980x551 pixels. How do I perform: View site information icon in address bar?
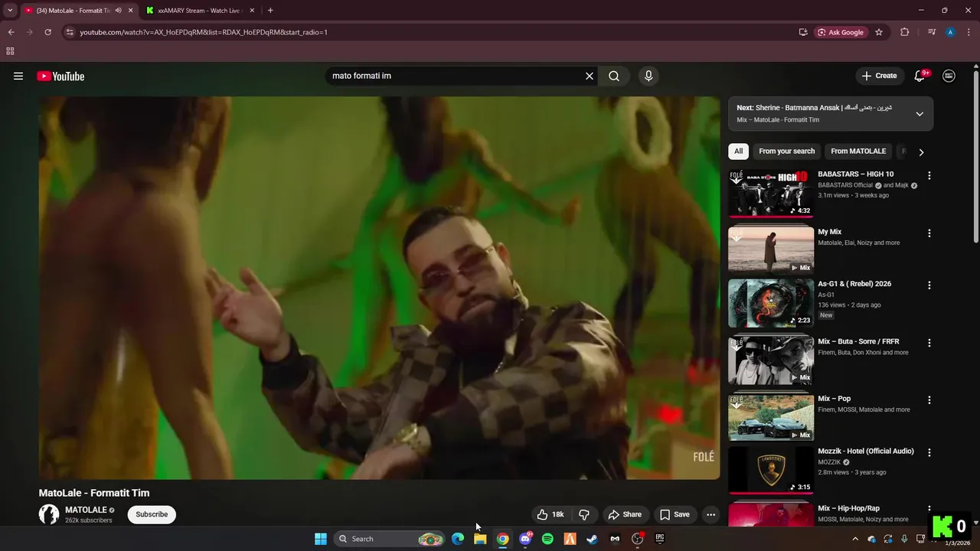[x=70, y=32]
